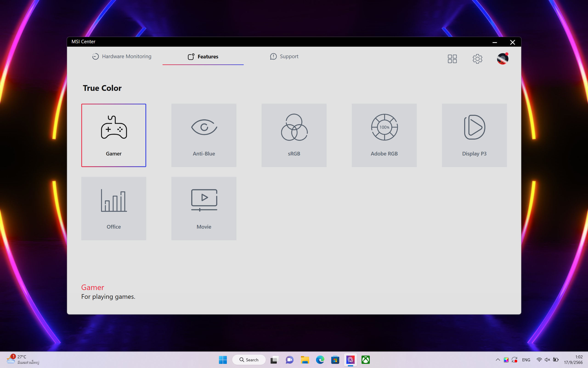Screen dimensions: 588x368
Task: Open Wi-Fi network settings in tray
Action: click(x=539, y=360)
